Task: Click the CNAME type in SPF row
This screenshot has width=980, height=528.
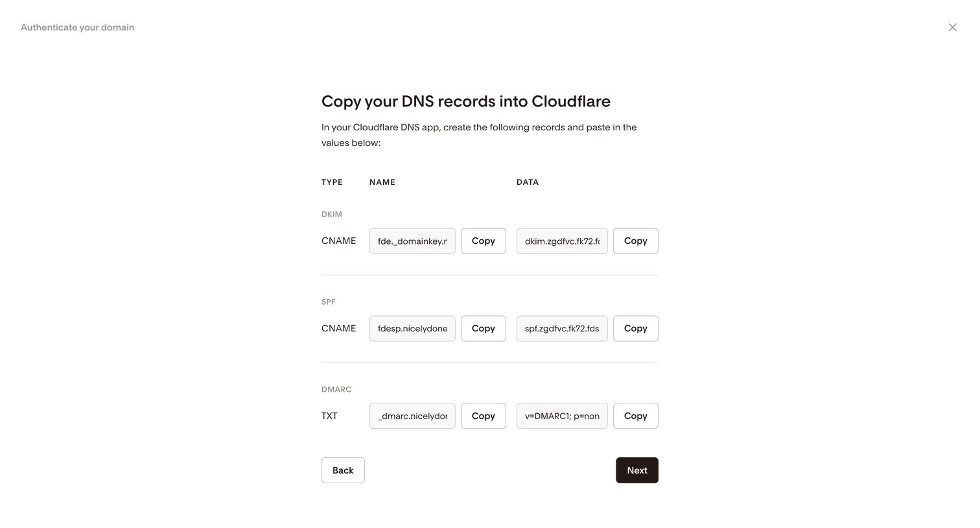Action: [338, 328]
